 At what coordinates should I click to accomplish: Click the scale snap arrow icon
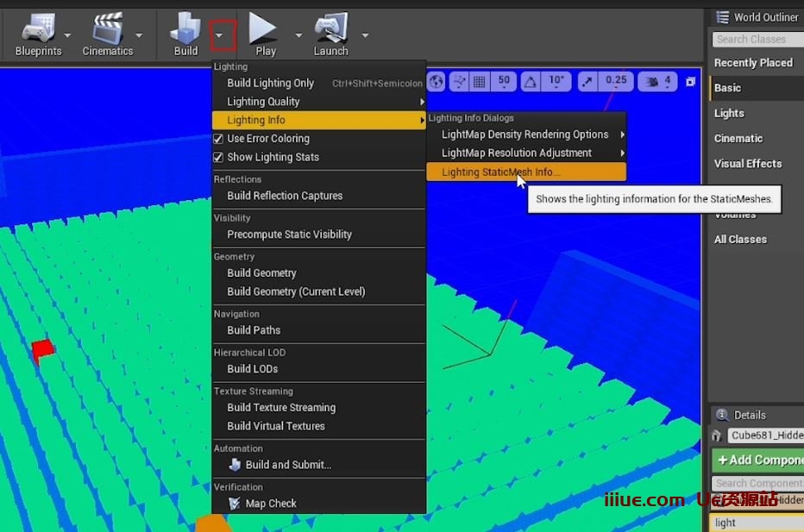[x=588, y=82]
